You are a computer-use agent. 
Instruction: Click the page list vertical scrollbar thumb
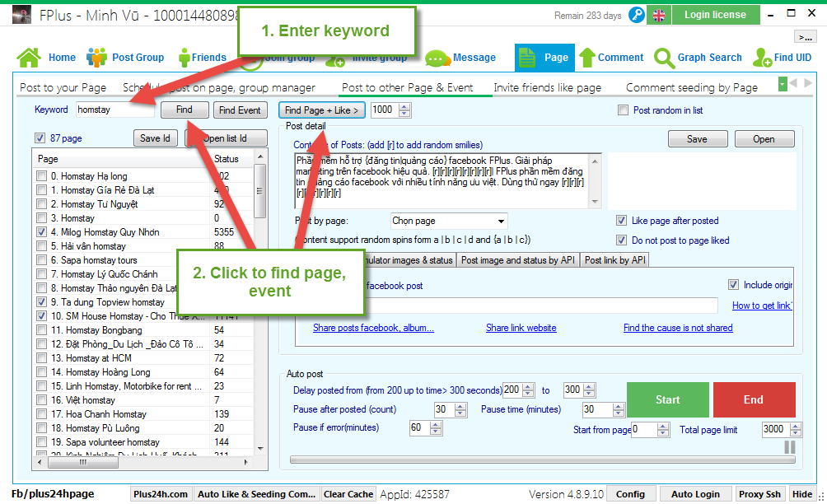coord(259,191)
